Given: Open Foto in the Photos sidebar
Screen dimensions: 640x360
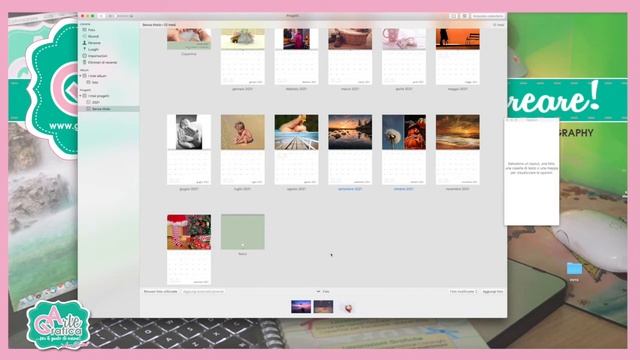Looking at the screenshot, I should (x=92, y=30).
